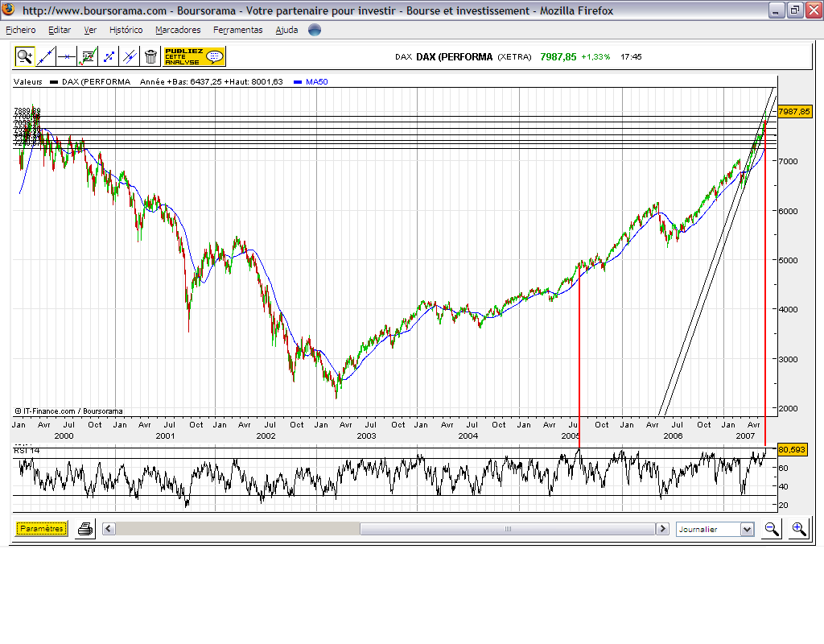824x644 pixels.
Task: Click the zoom in magnifier icon
Action: [x=799, y=529]
